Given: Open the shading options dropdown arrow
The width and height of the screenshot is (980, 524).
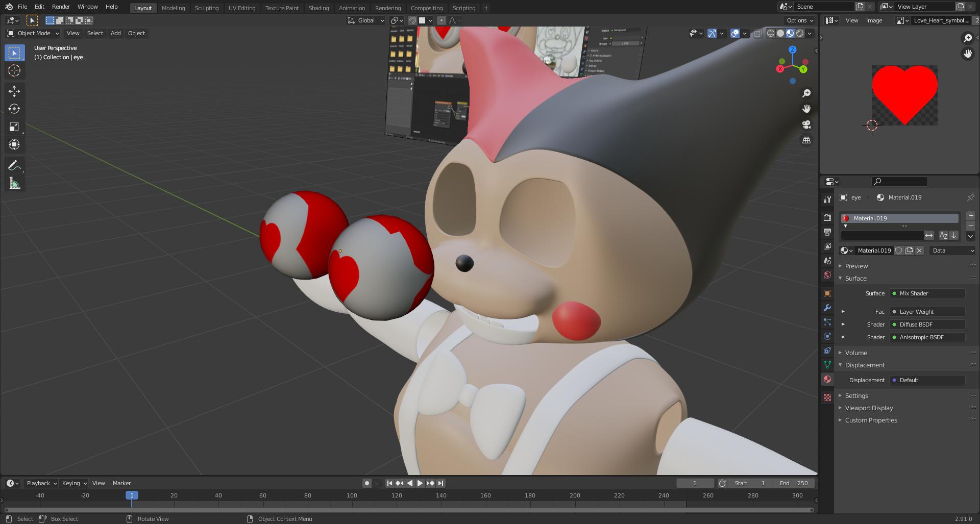Looking at the screenshot, I should click(809, 33).
